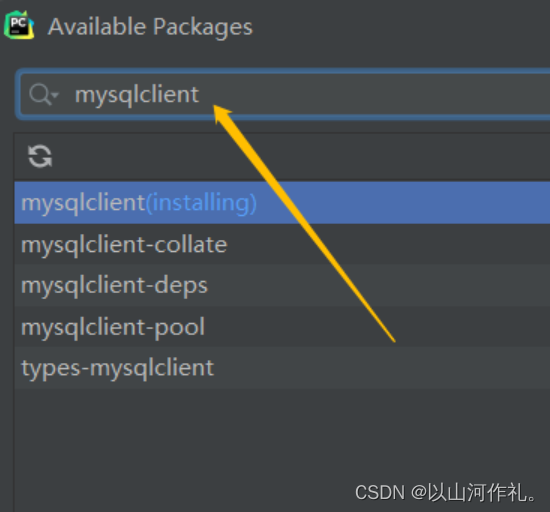This screenshot has width=550, height=512.
Task: Select the mysqlclient-collate package
Action: (x=282, y=244)
